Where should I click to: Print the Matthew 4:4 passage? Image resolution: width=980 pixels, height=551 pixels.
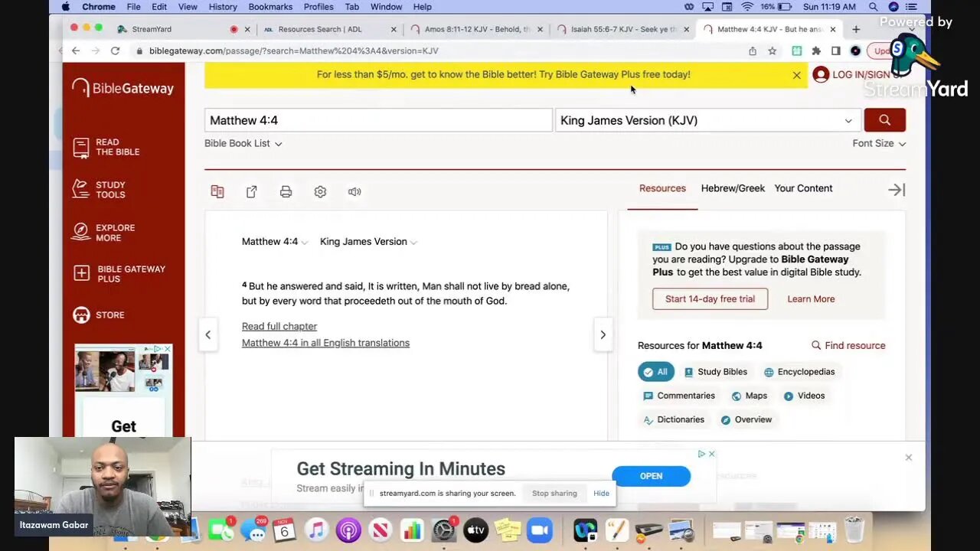(286, 191)
